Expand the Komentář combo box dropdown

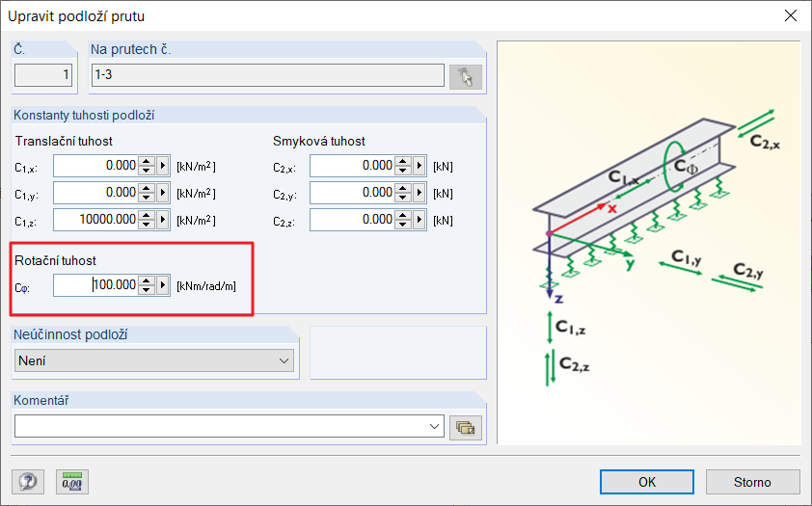click(432, 427)
